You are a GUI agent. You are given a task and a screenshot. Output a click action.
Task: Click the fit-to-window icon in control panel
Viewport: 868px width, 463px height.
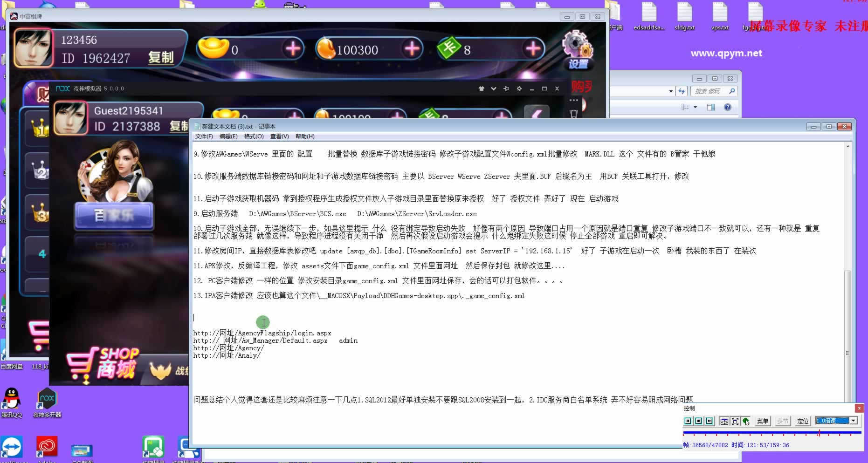tap(724, 421)
